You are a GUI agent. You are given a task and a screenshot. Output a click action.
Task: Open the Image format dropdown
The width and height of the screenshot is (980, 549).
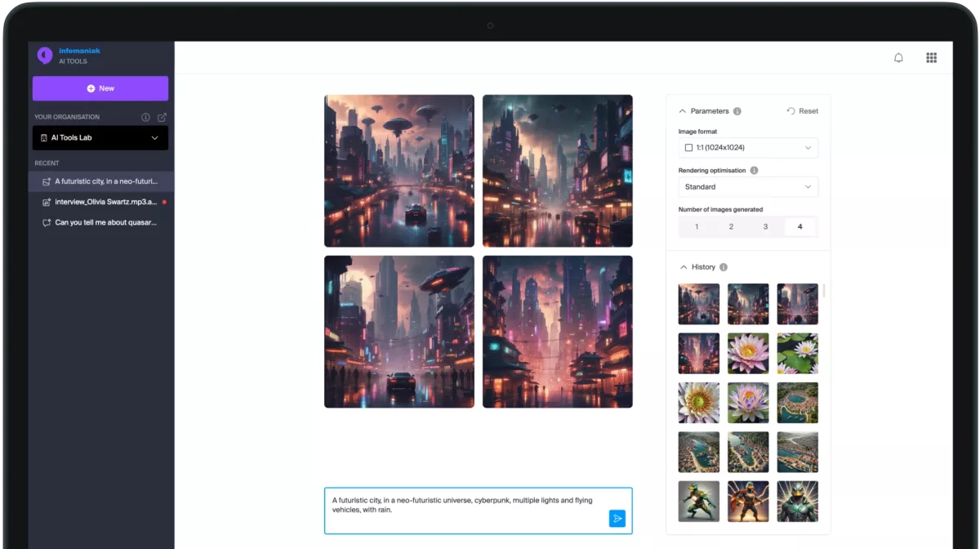[x=747, y=148]
